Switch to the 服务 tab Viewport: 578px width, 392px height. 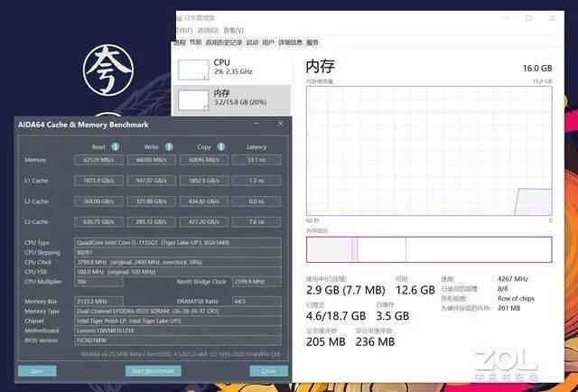tap(312, 42)
